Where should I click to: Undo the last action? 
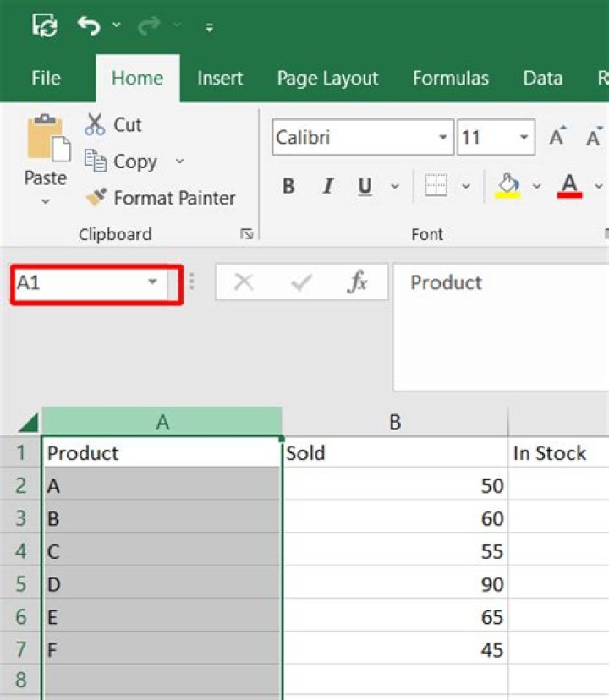pos(89,25)
